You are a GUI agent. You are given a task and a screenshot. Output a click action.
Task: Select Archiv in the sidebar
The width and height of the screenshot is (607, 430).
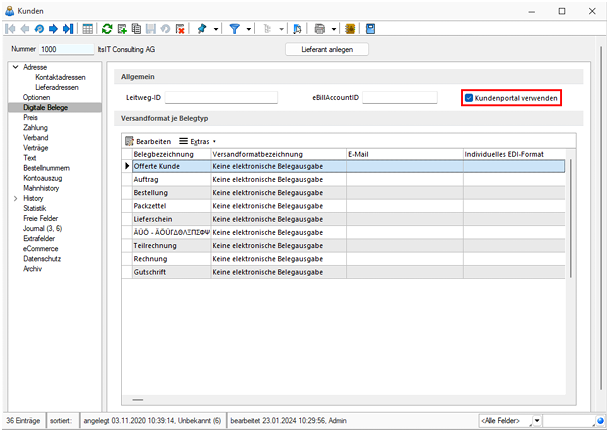coord(33,269)
